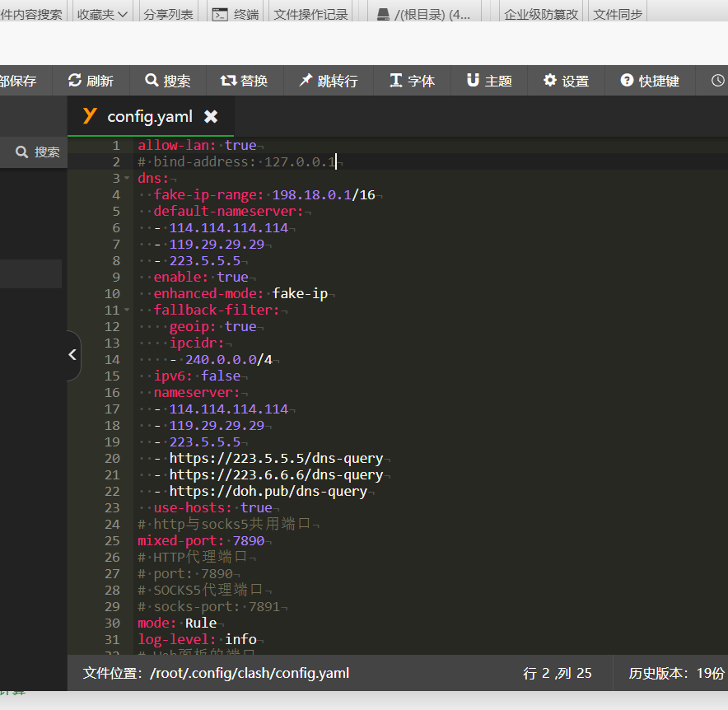Click the '# port: 7890' comment
Image resolution: width=728 pixels, height=710 pixels.
tap(185, 573)
